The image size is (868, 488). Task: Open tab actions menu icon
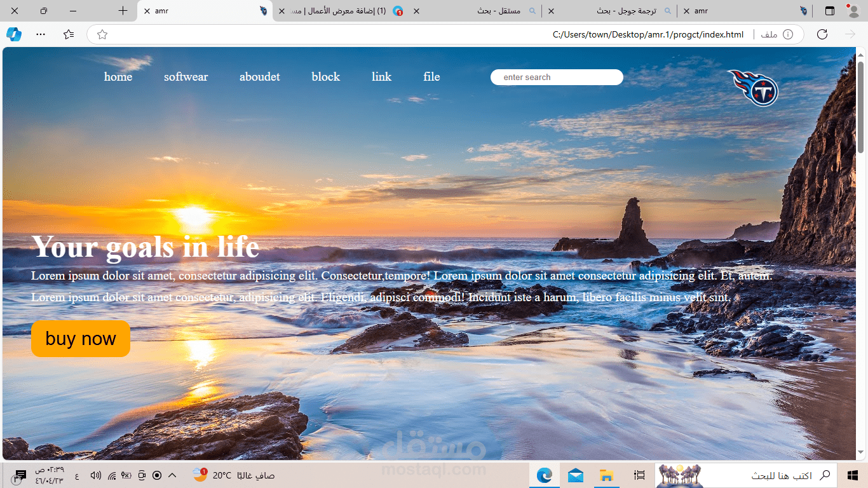[x=830, y=11]
